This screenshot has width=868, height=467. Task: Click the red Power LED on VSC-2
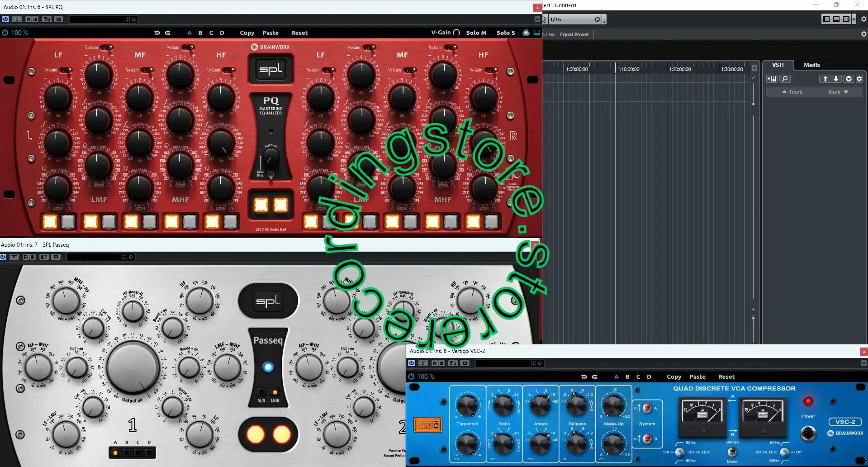[808, 401]
